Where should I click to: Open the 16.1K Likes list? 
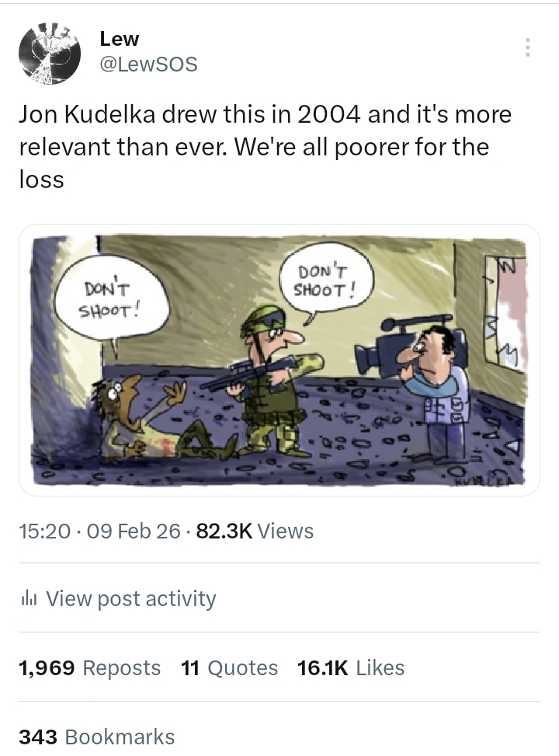[x=350, y=668]
